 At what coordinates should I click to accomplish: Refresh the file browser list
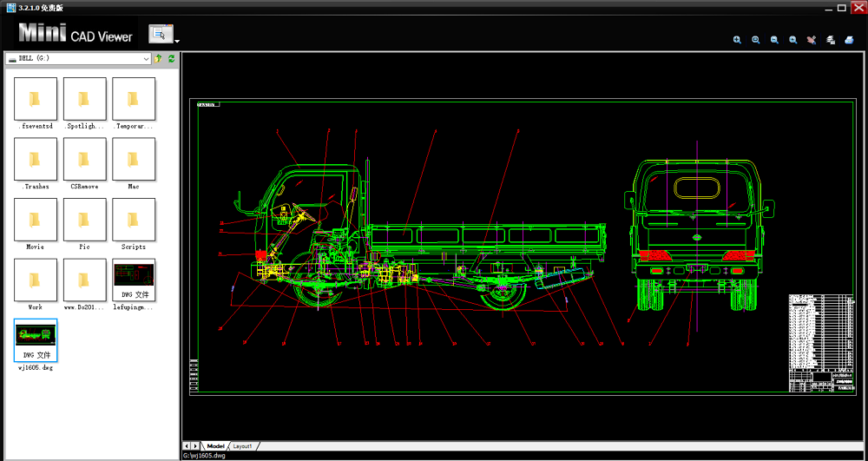[171, 59]
